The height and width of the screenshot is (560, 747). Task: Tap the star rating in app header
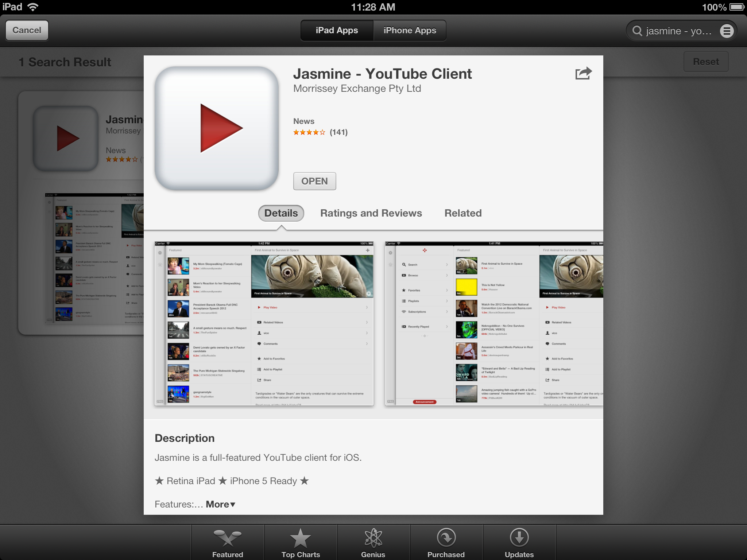click(x=309, y=132)
